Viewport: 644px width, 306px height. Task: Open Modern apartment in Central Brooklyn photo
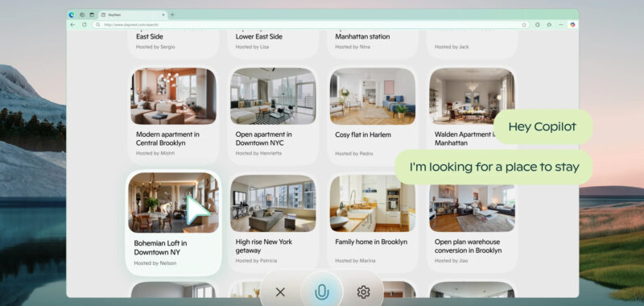tap(173, 96)
